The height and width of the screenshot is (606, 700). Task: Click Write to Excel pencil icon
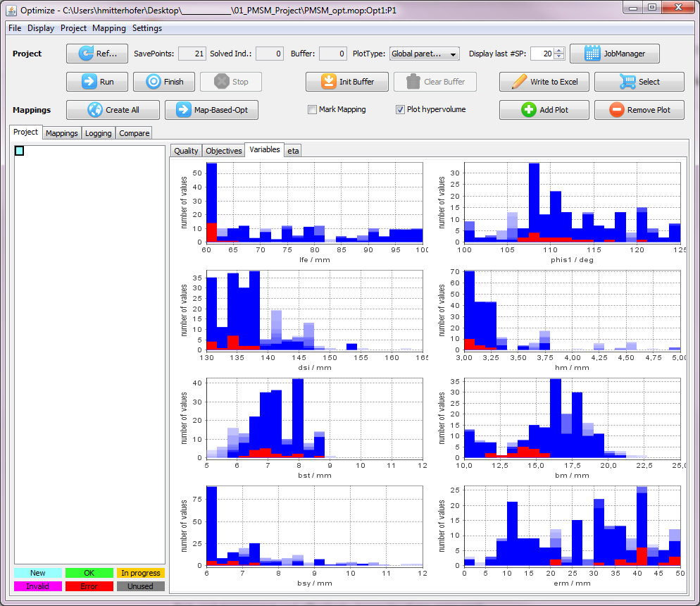[520, 82]
